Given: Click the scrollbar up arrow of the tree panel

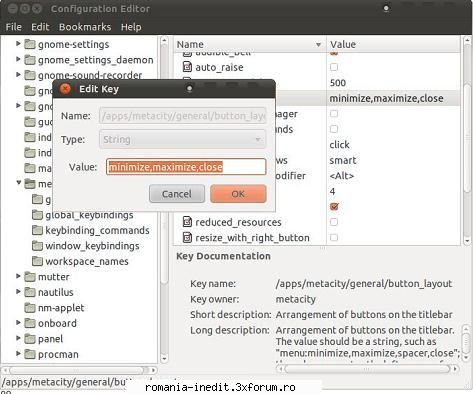Looking at the screenshot, I should point(164,41).
